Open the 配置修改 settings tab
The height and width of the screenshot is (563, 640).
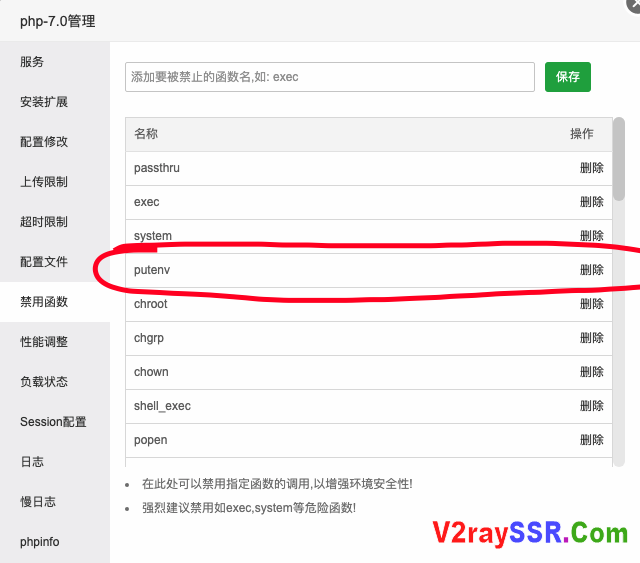pos(44,142)
